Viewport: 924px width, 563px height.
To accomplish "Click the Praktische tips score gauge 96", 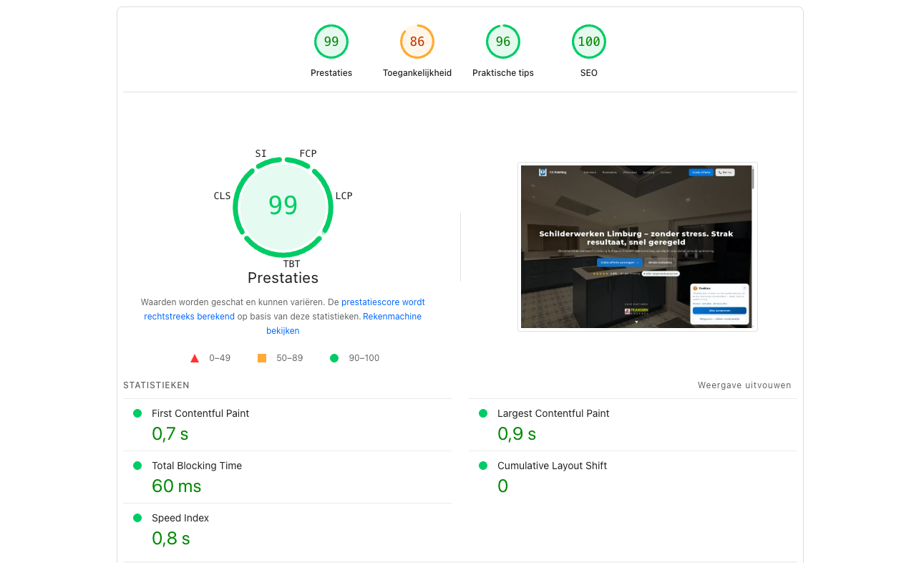I will click(502, 42).
